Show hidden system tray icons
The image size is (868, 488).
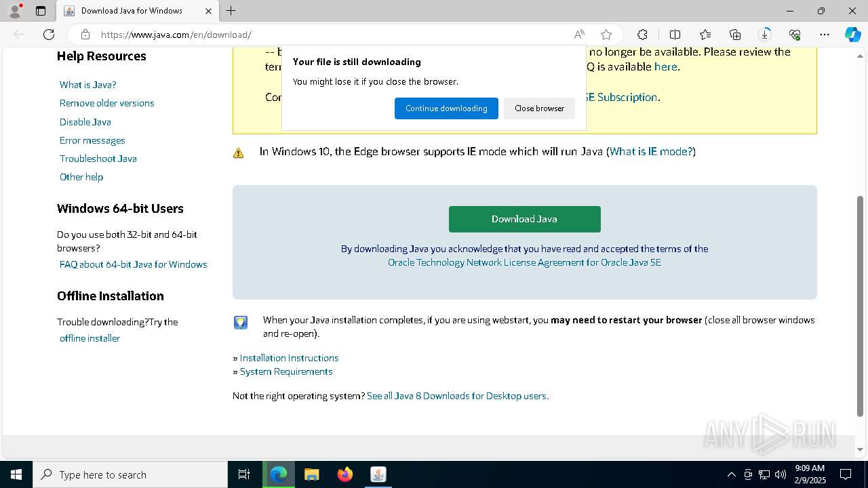coord(731,474)
